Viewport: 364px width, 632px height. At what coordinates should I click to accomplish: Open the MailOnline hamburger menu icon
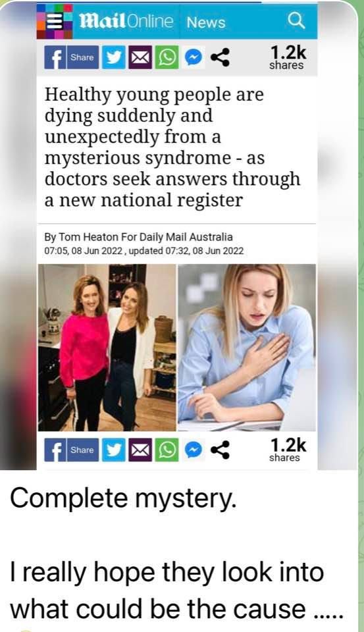tap(55, 21)
